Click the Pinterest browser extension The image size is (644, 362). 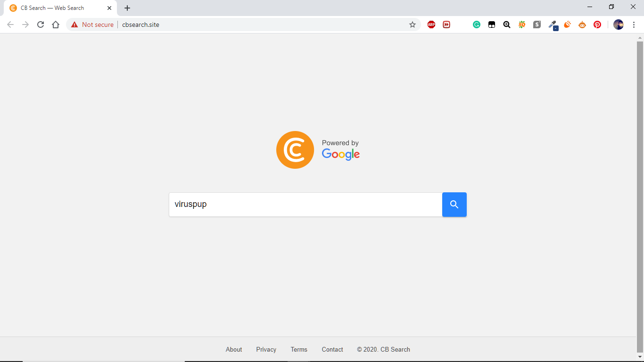597,25
